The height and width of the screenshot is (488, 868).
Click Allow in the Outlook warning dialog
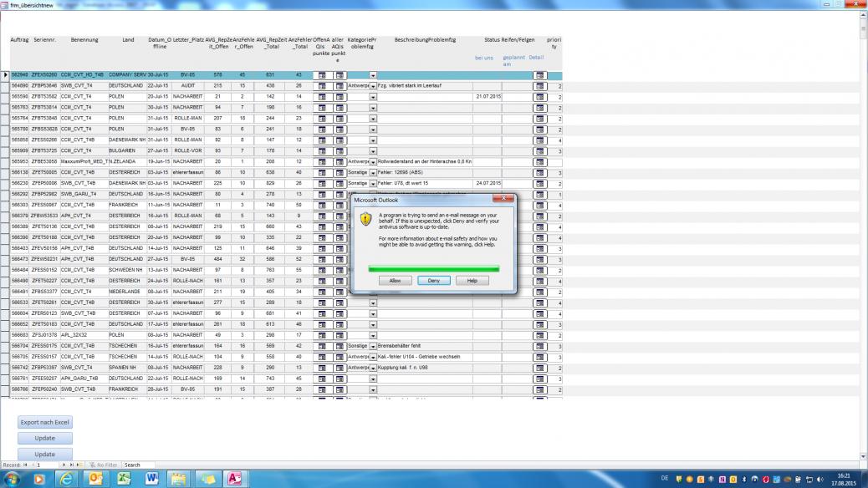[x=395, y=281]
